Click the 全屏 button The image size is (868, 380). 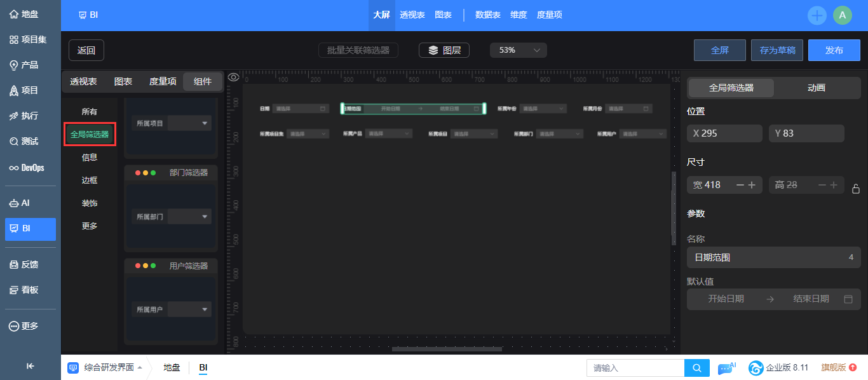(x=720, y=50)
